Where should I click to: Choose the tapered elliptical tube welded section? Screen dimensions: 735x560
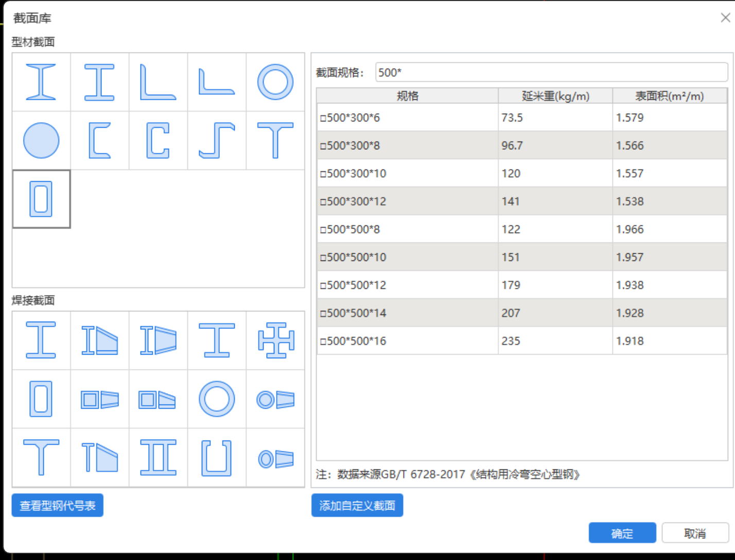pos(275,458)
